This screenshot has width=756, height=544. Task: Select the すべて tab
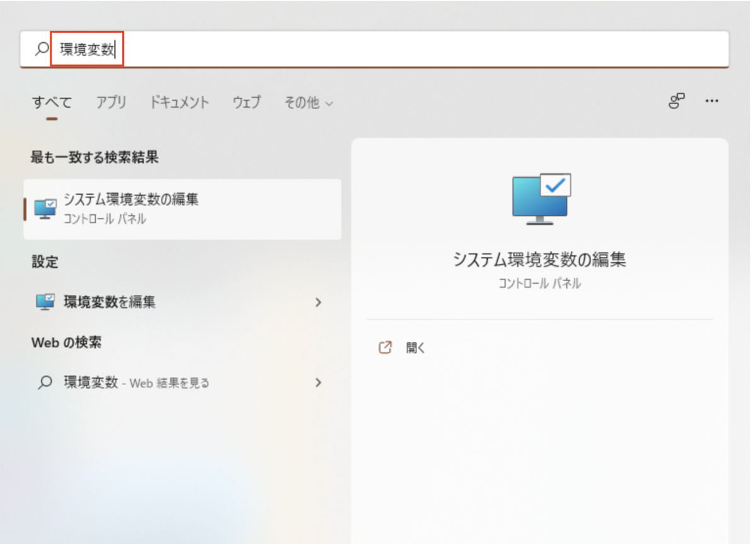(x=51, y=103)
